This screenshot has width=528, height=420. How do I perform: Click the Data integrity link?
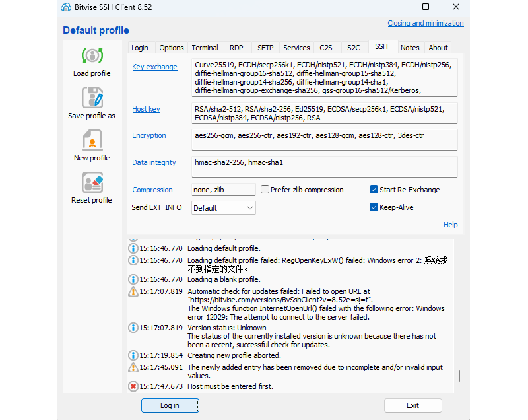click(154, 162)
